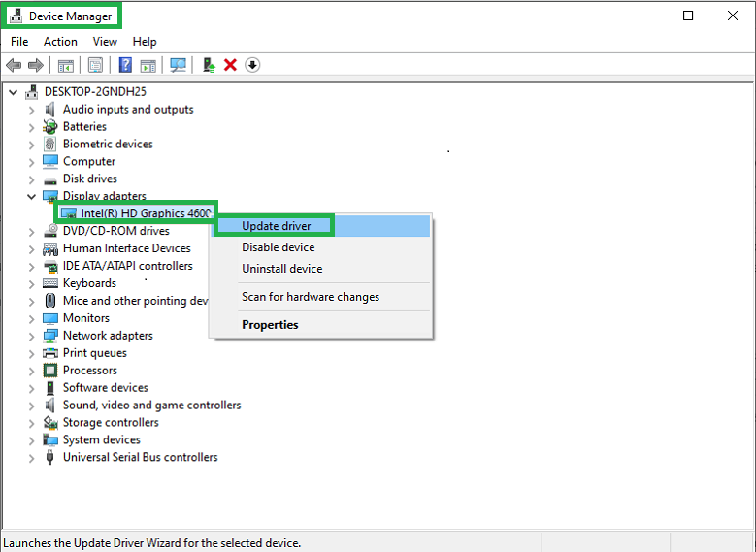
Task: Select the DESKTOP-2GNDH25 label
Action: point(95,91)
